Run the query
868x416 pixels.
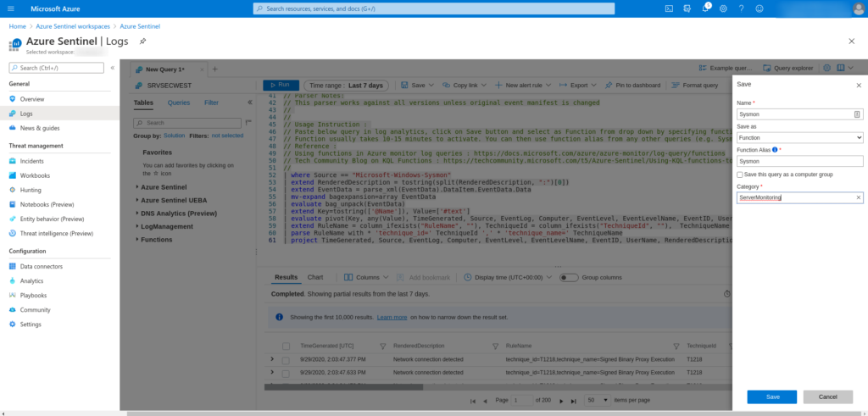281,86
